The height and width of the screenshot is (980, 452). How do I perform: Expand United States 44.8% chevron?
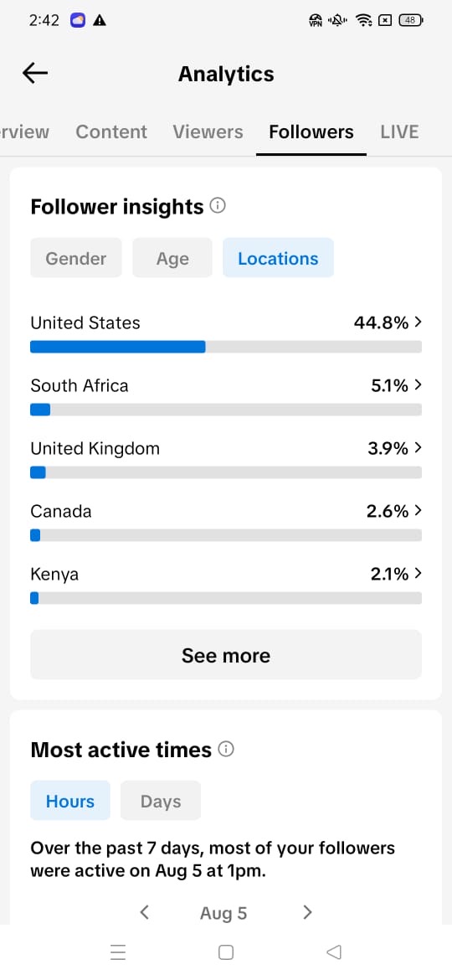click(x=419, y=322)
